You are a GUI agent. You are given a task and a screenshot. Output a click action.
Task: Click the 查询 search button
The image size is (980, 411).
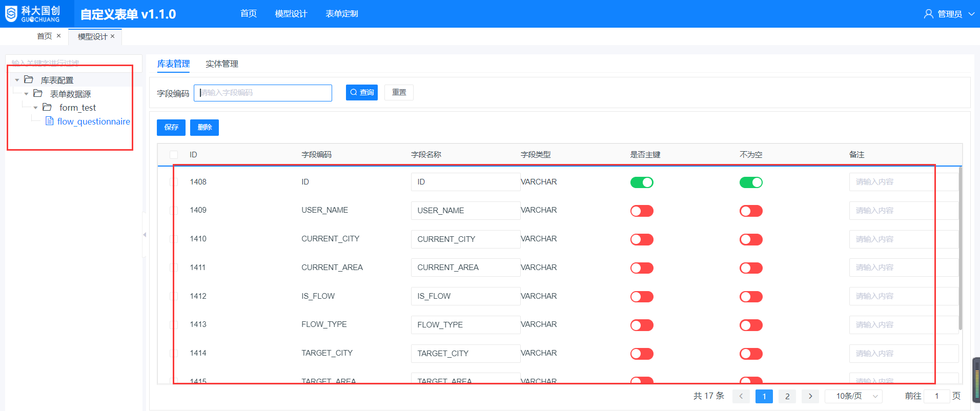point(362,92)
